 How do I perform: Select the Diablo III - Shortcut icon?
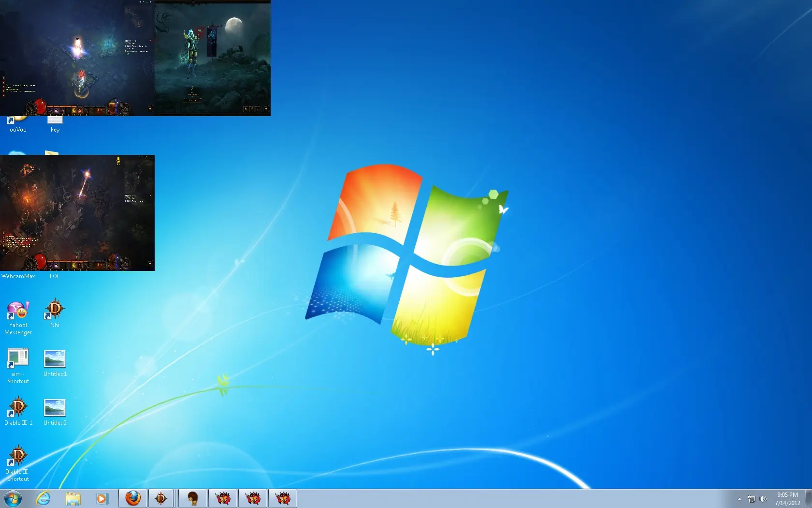18,463
